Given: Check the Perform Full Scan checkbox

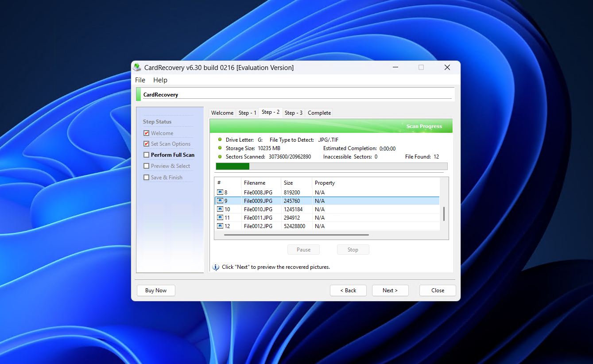Looking at the screenshot, I should (x=146, y=155).
